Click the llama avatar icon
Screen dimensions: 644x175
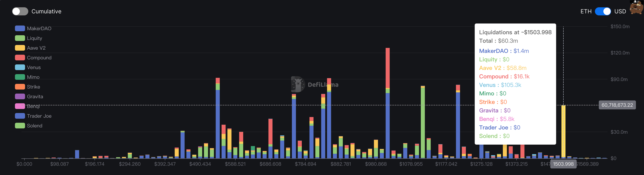(x=636, y=7)
